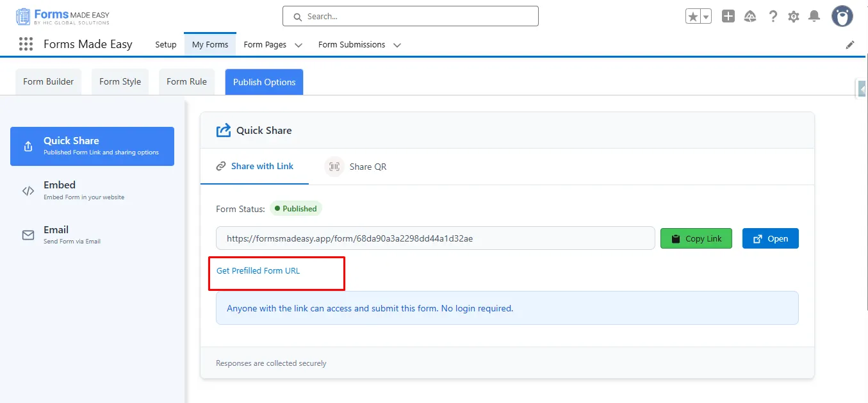Click the chain link icon beside Share with Link
Viewport: 868px width, 403px height.
coord(221,167)
